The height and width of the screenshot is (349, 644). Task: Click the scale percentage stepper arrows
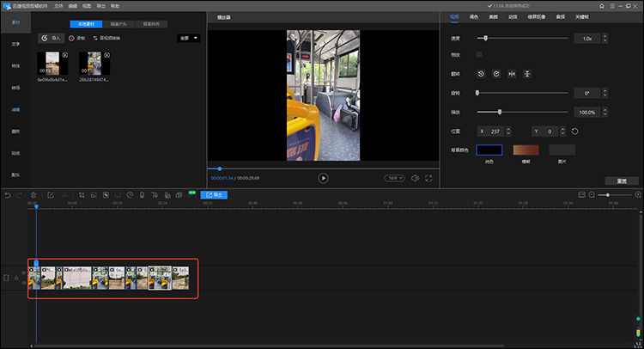605,113
